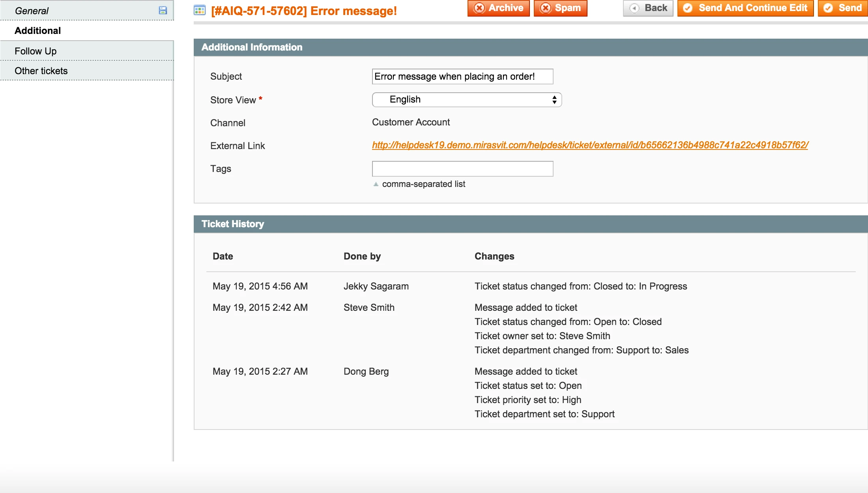Click the Send button

point(842,7)
